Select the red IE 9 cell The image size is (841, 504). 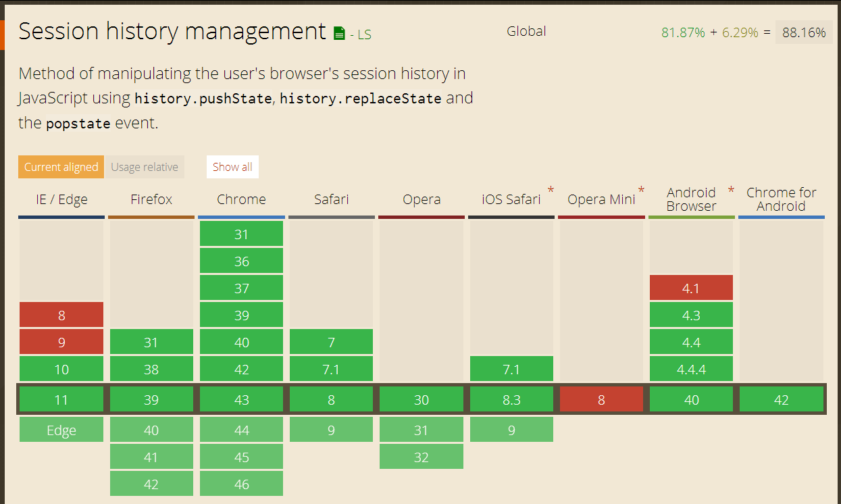(x=61, y=342)
